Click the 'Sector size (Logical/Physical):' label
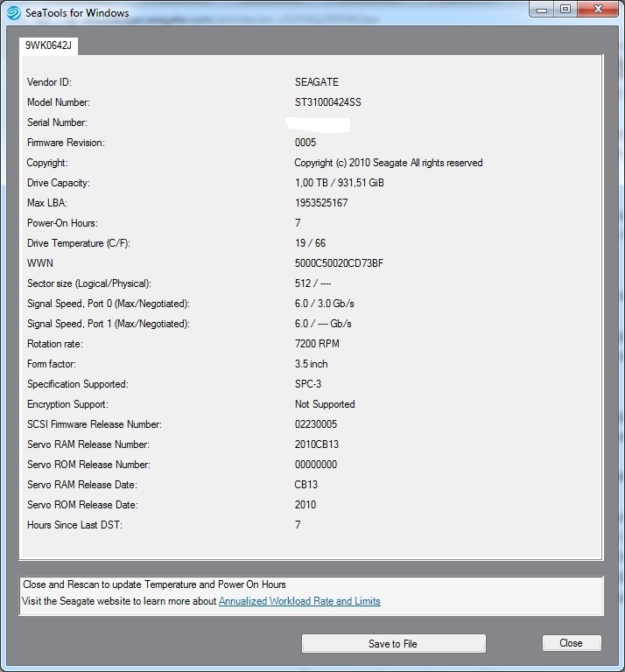 point(88,283)
